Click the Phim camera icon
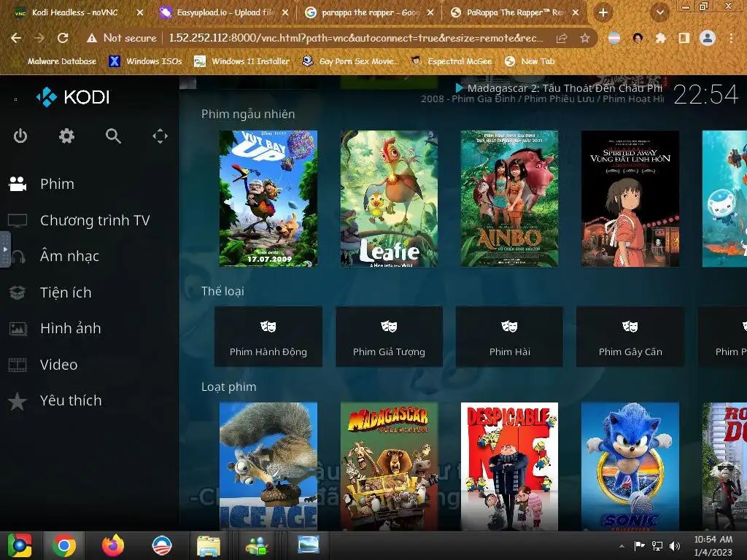The width and height of the screenshot is (747, 560). [18, 184]
